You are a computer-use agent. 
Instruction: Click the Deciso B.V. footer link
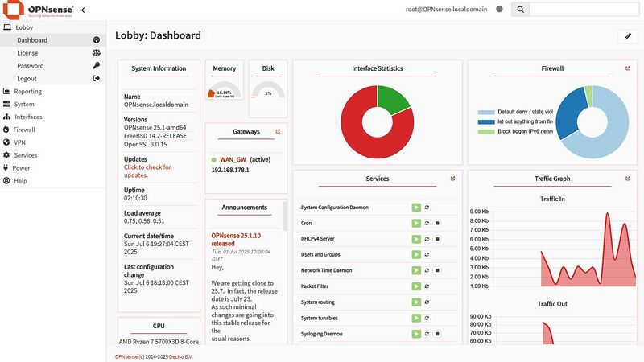pos(181,356)
